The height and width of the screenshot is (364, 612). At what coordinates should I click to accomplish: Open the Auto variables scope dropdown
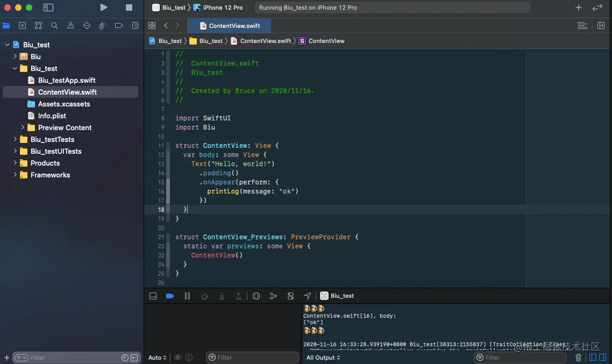(x=157, y=358)
